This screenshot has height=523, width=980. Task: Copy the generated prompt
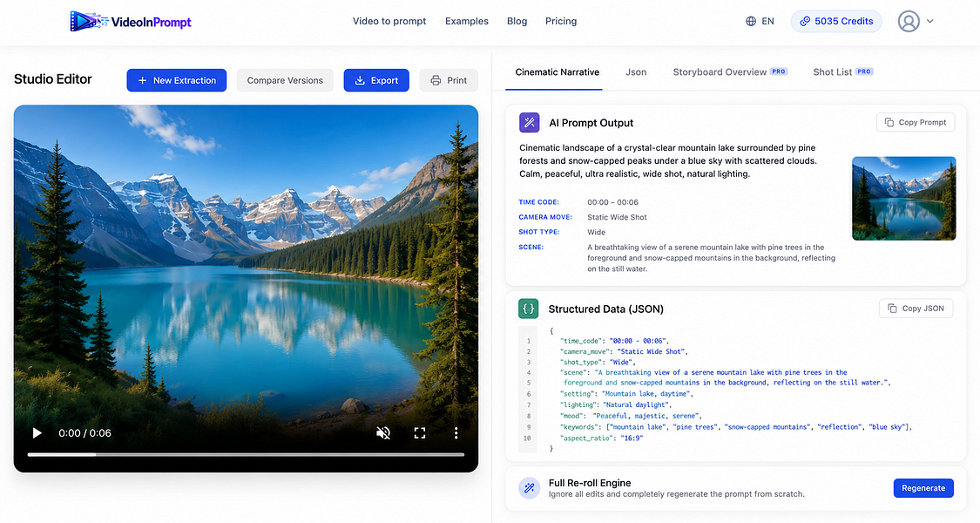click(915, 122)
